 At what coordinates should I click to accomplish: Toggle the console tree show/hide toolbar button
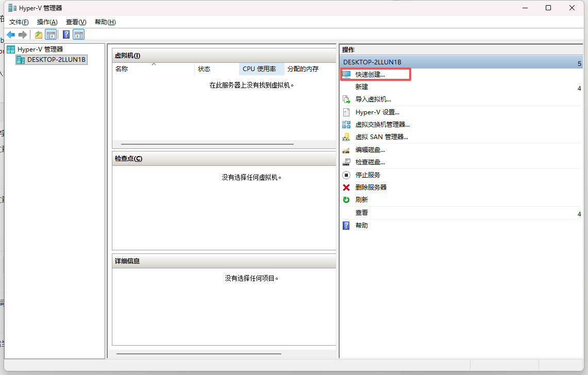(x=51, y=35)
